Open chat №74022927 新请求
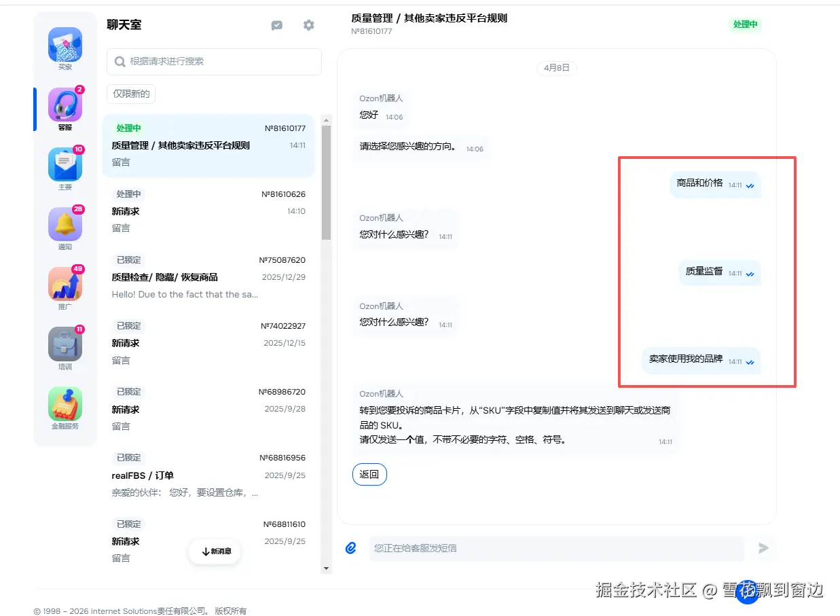The width and height of the screenshot is (840, 616). coord(208,344)
